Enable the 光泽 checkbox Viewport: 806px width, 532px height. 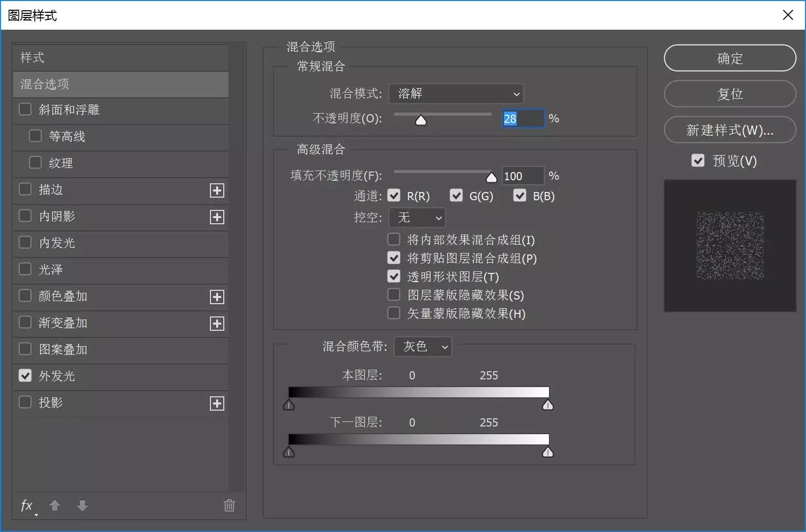click(x=25, y=269)
